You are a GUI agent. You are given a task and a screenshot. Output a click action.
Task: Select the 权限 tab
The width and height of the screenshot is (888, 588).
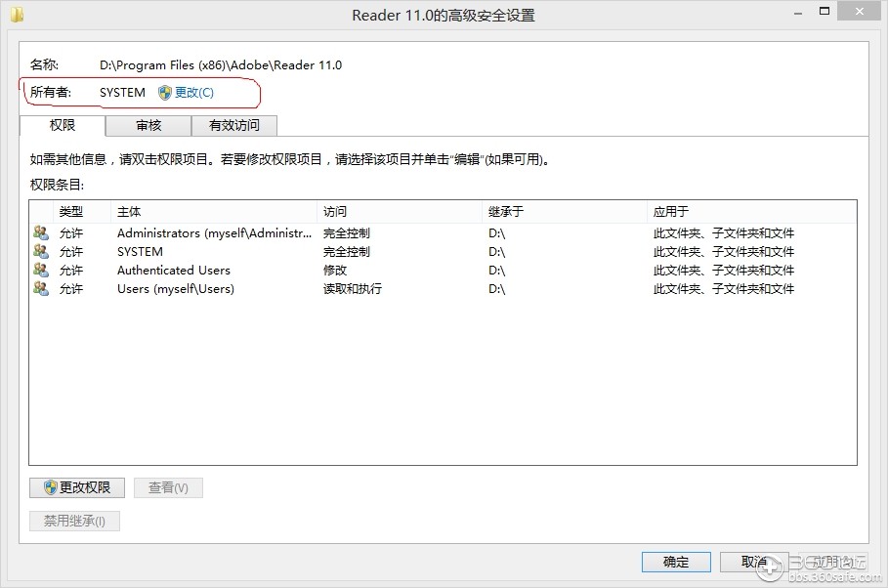(62, 125)
